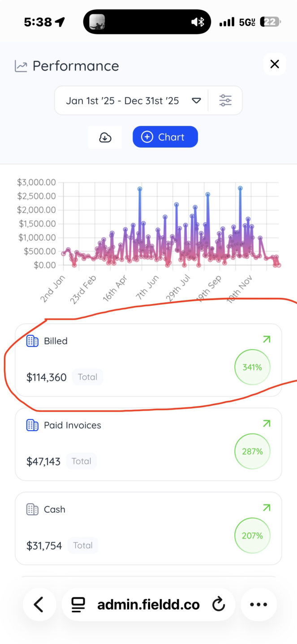Click the cloud download icon

click(105, 137)
